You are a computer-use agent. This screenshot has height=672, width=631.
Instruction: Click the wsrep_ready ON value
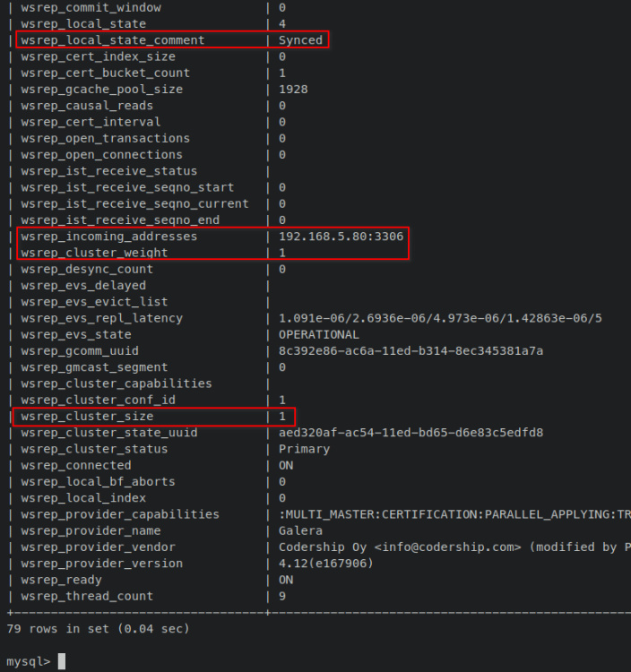click(x=286, y=580)
